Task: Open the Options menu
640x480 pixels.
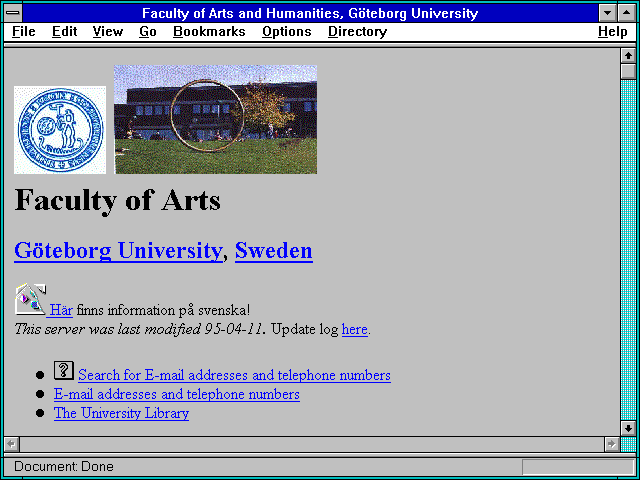Action: pos(287,32)
